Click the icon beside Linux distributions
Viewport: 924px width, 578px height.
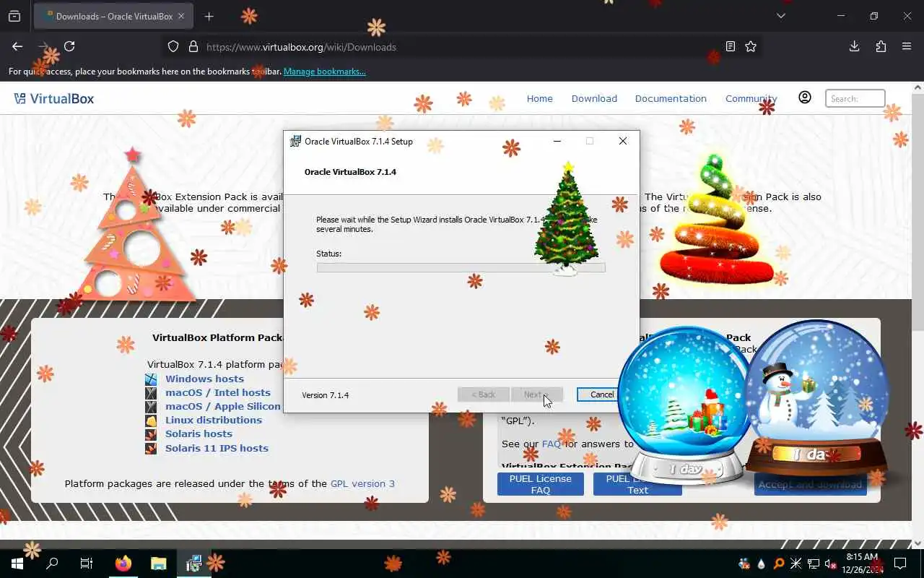(151, 420)
